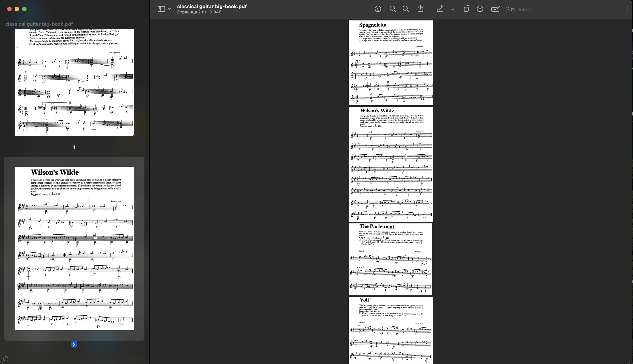This screenshot has height=364, width=633.
Task: Minimize the window with yellow button
Action: click(x=17, y=9)
